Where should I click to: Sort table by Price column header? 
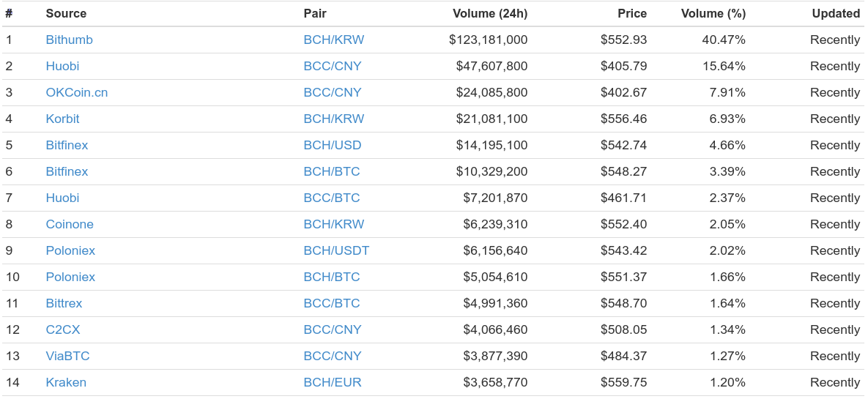(632, 14)
